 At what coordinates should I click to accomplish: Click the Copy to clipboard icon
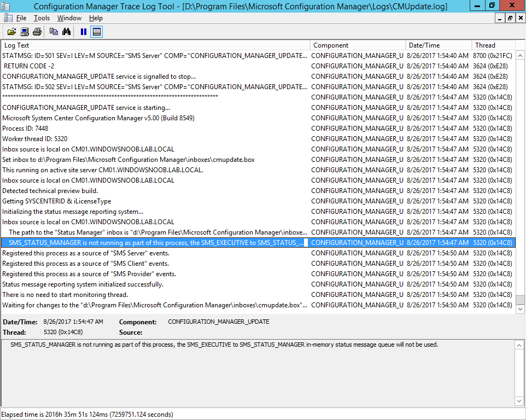(x=54, y=32)
